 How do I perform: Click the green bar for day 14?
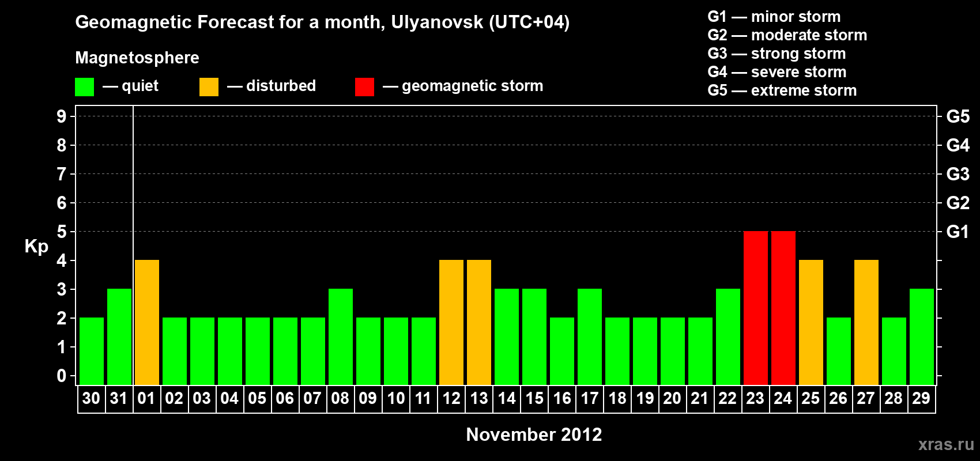(506, 337)
